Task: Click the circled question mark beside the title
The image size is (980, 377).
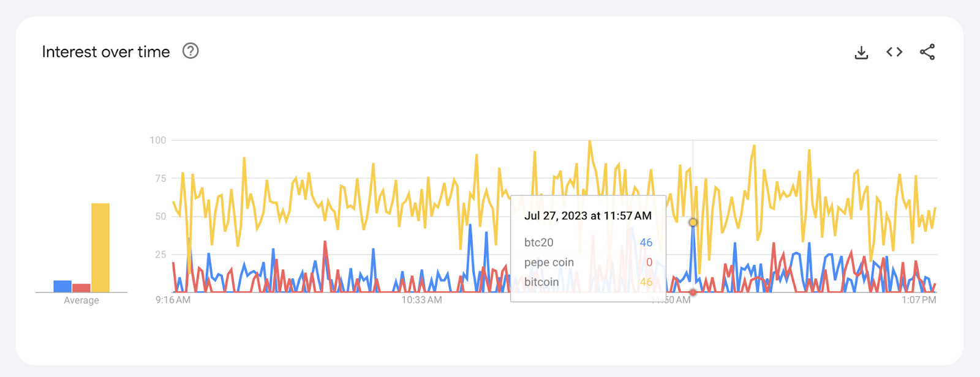Action: (x=190, y=51)
